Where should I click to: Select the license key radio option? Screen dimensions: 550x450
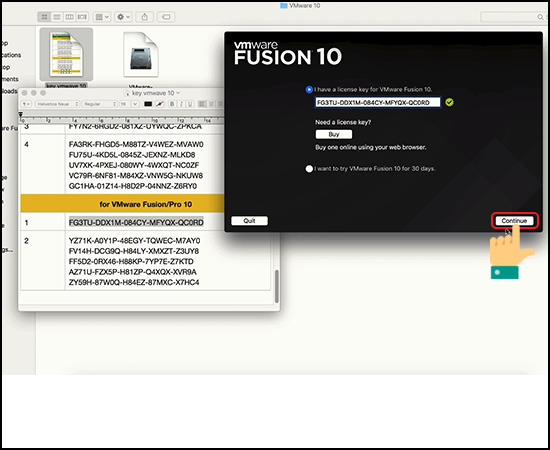click(309, 90)
